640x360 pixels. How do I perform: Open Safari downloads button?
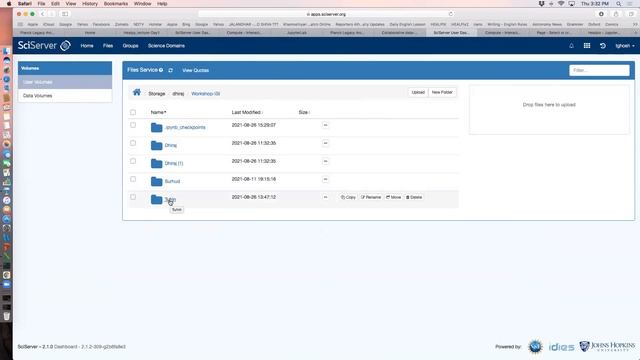click(601, 14)
